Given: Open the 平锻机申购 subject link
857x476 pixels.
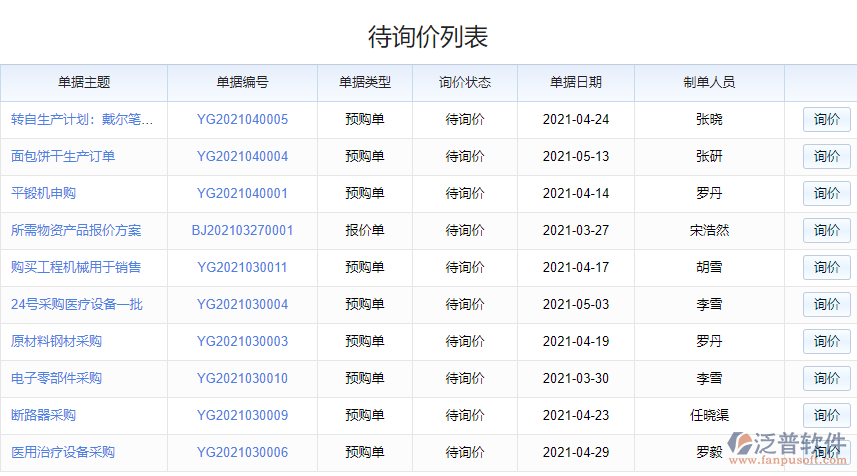Looking at the screenshot, I should (x=43, y=193).
